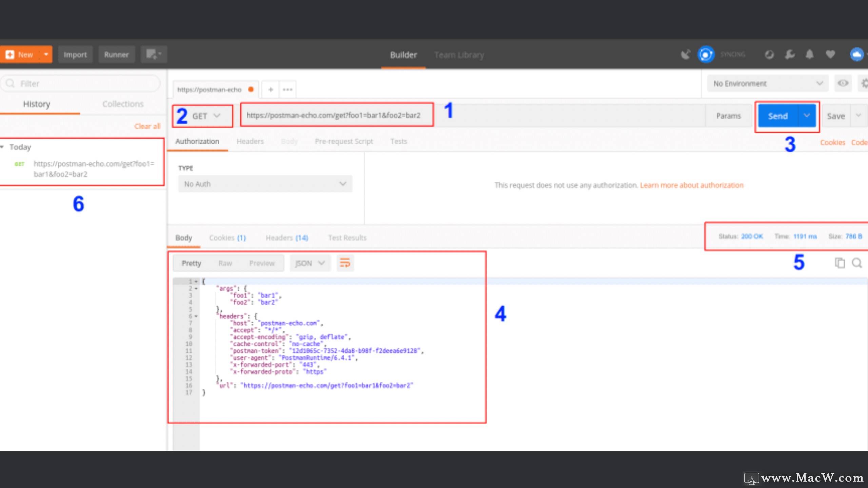
Task: Click the sidebar Filter search field
Action: tap(81, 83)
